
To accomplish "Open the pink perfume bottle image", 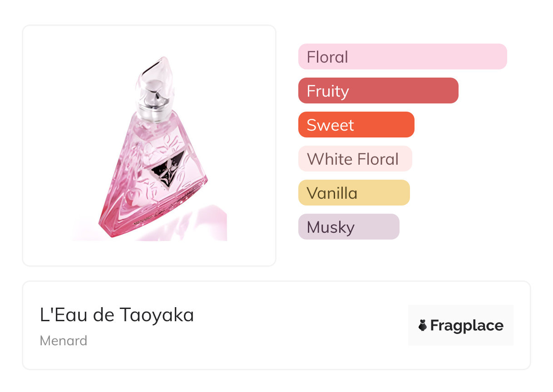I will click(x=150, y=147).
